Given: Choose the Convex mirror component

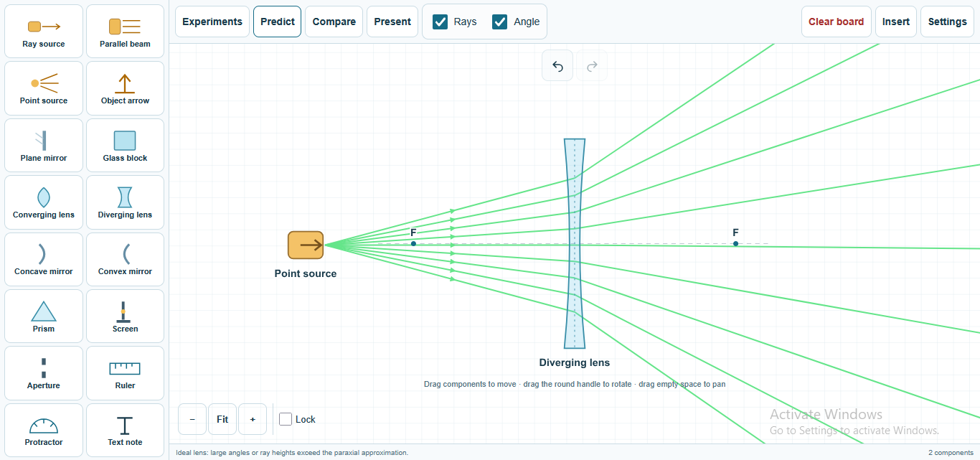Looking at the screenshot, I should 125,259.
